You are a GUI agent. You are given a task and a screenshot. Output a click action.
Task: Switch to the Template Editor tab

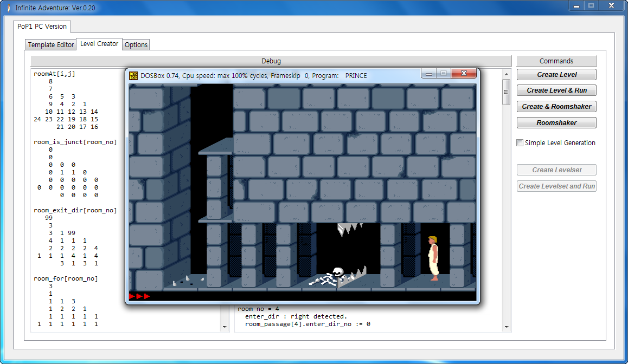[51, 45]
